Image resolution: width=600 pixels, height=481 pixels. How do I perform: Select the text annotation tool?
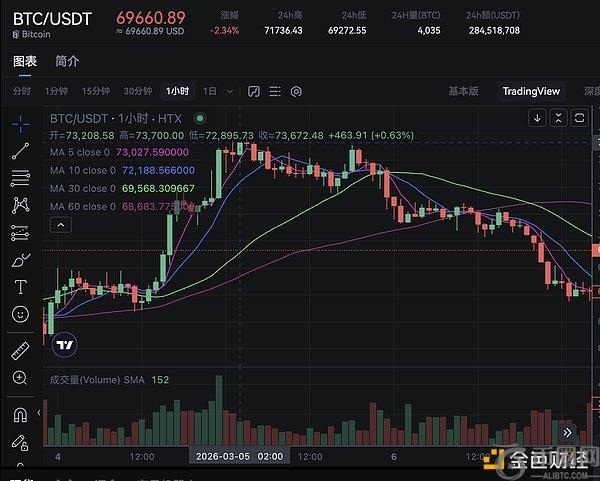[20, 287]
